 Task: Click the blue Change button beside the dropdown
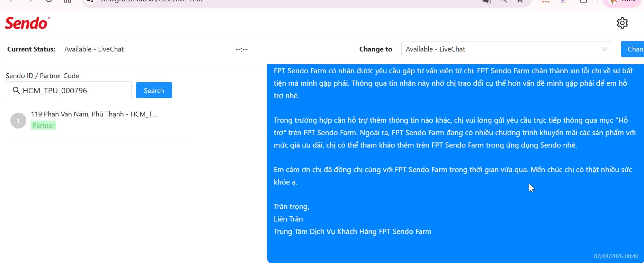tap(633, 49)
